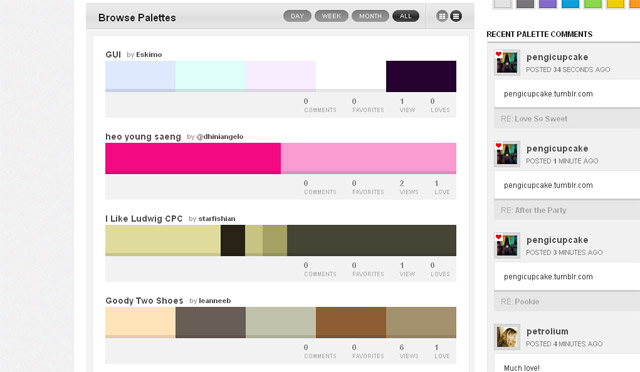Viewport: 640px width, 372px height.
Task: Click 6 VIEWS under Goody Two Shoes
Action: click(409, 351)
